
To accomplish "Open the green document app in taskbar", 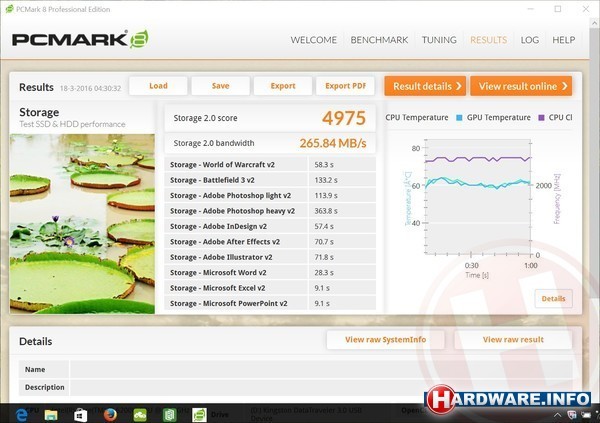I will (170, 415).
